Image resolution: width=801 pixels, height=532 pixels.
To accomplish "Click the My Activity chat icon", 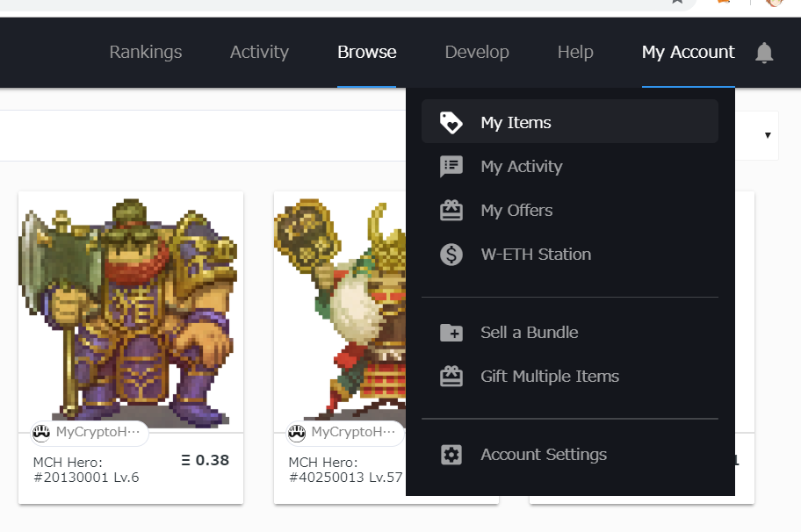I will click(451, 166).
